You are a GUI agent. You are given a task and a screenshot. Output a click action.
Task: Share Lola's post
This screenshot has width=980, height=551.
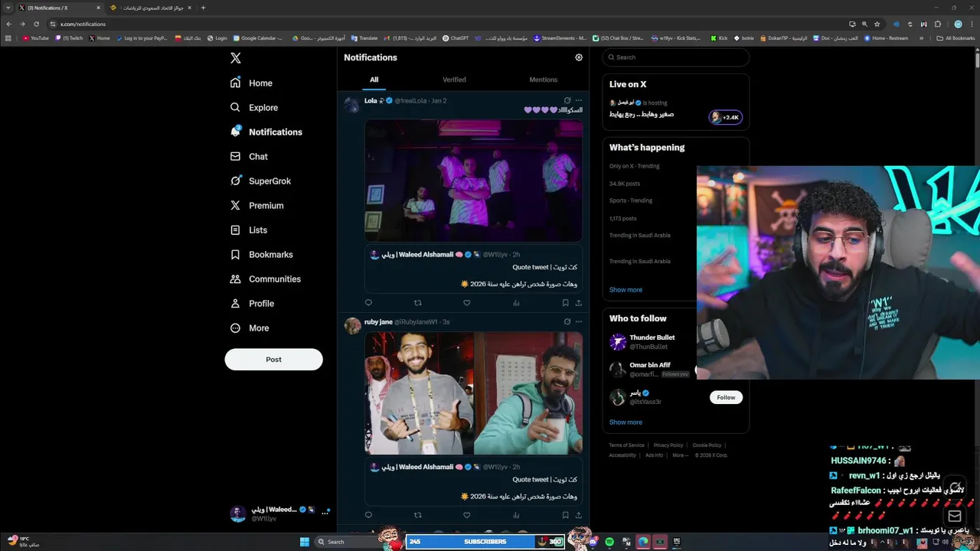(578, 303)
